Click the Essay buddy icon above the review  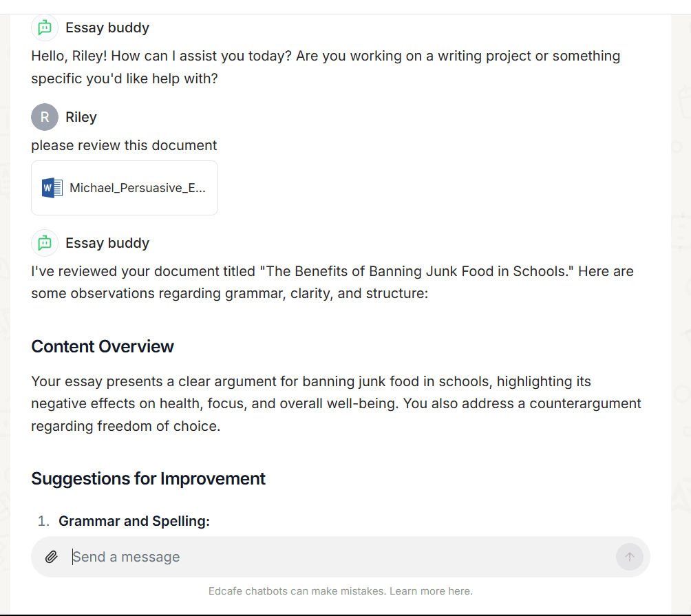(45, 243)
